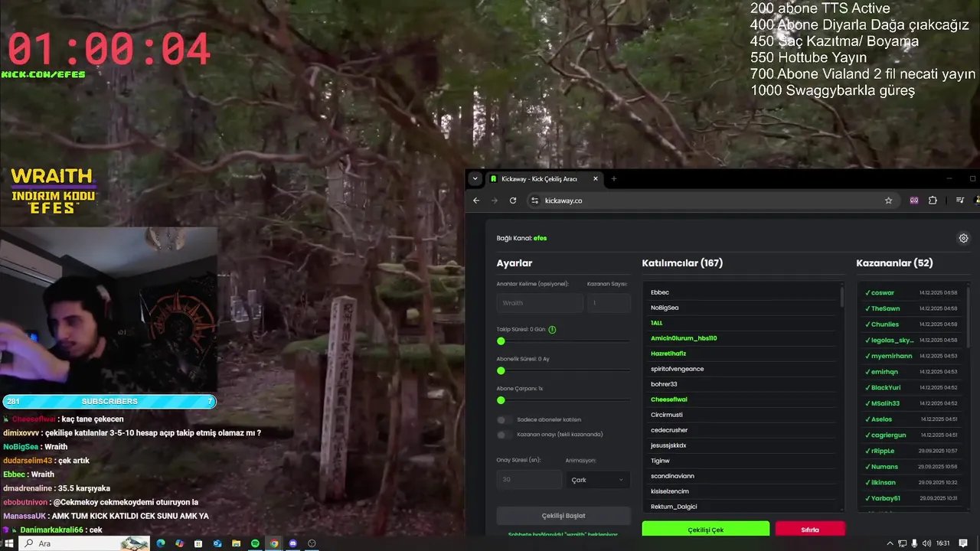Open a new browser tab with the plus
The image size is (980, 551).
tap(613, 179)
